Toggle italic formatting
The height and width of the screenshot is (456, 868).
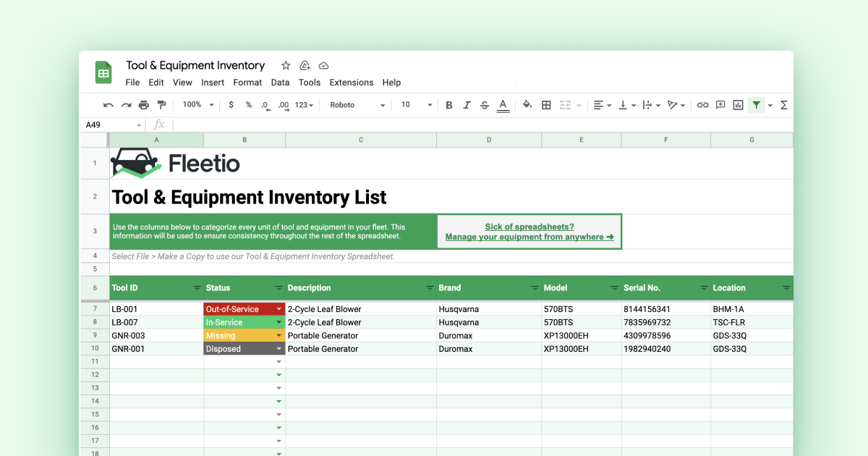467,105
